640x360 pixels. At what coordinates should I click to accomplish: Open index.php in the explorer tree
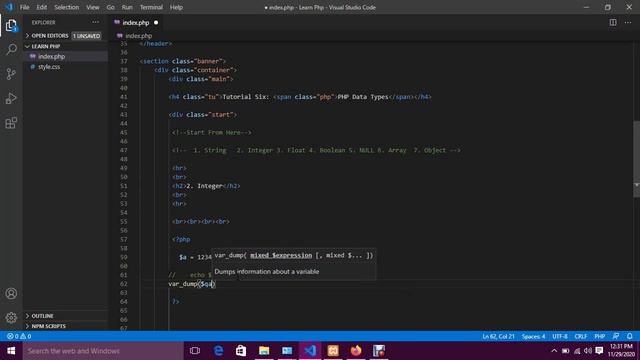[x=51, y=56]
